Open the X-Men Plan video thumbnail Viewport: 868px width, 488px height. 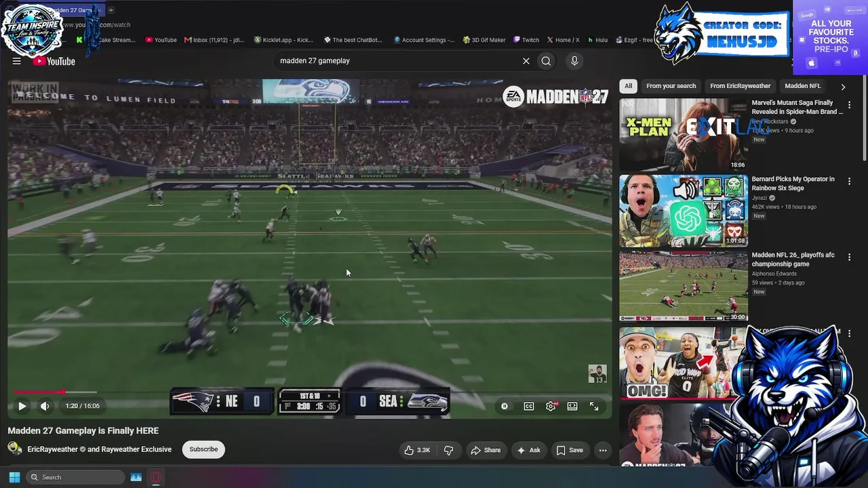684,134
